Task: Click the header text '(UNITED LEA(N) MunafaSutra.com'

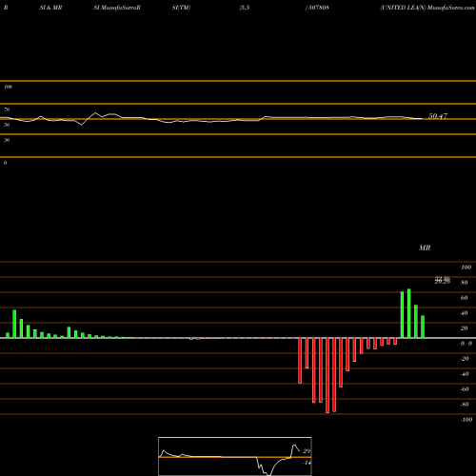Action: pos(427,8)
